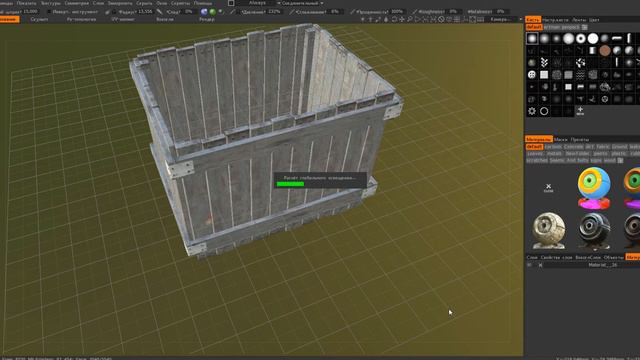Click the crossed-circle icon in navigation bar

(x=441, y=19)
